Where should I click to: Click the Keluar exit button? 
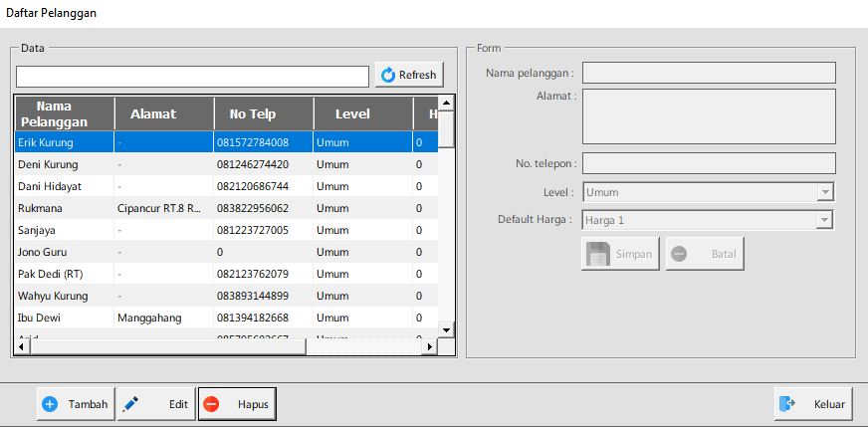pos(813,404)
